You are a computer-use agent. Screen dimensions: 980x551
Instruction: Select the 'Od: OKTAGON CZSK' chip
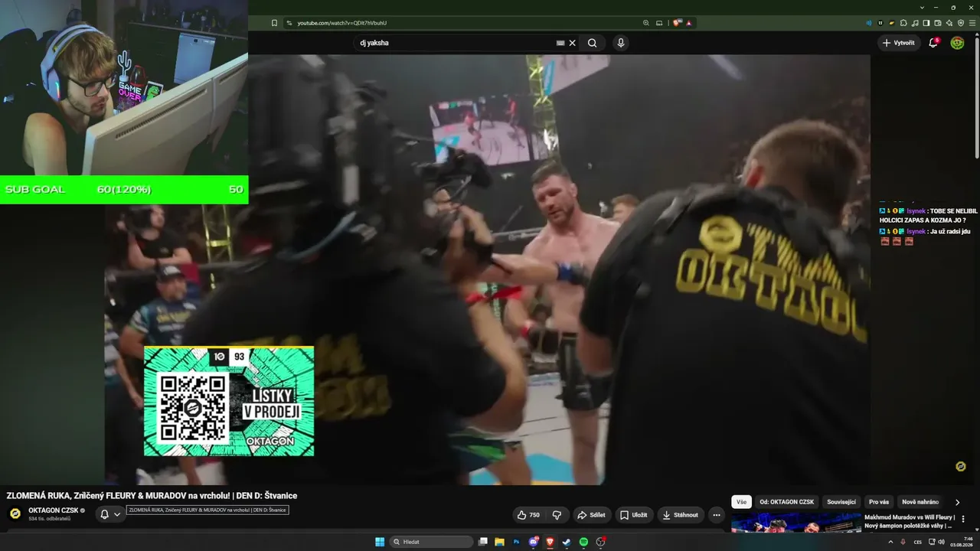(x=786, y=502)
